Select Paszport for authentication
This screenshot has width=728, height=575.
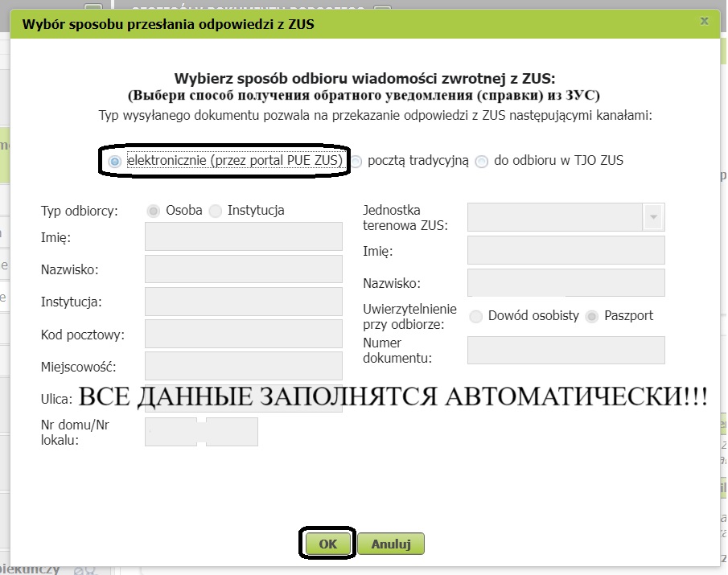(x=593, y=316)
